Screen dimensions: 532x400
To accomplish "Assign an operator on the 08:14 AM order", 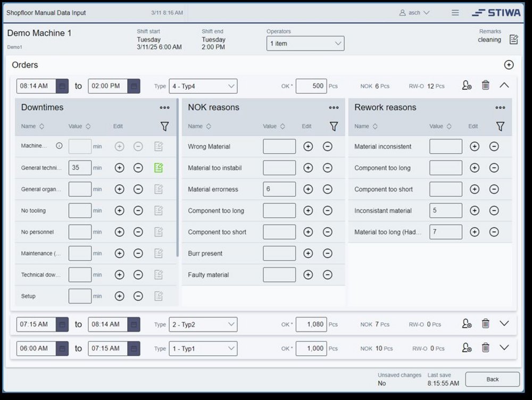I will coord(466,85).
